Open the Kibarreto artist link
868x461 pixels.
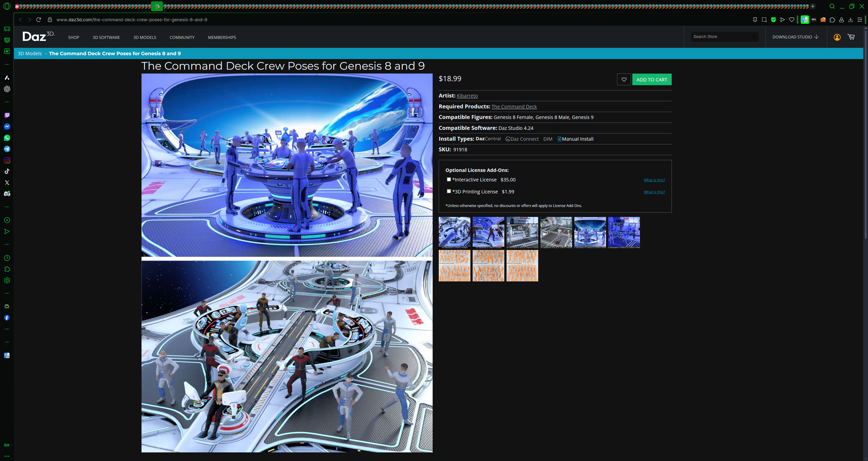click(x=467, y=96)
